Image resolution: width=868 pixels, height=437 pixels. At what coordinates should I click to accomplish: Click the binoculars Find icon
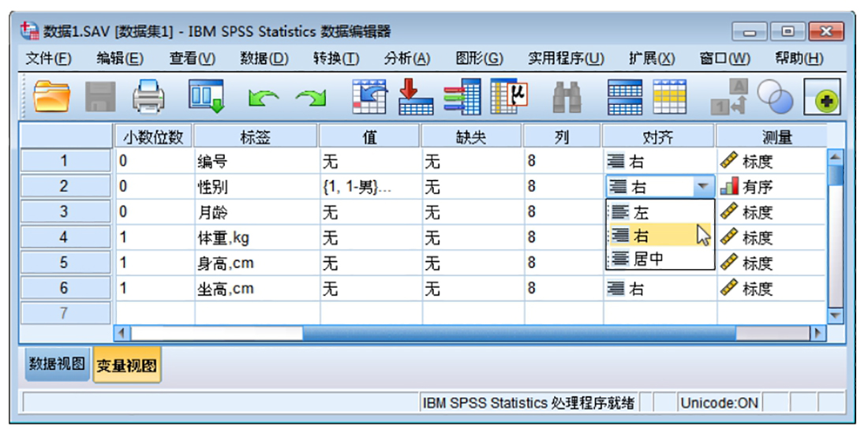(567, 99)
